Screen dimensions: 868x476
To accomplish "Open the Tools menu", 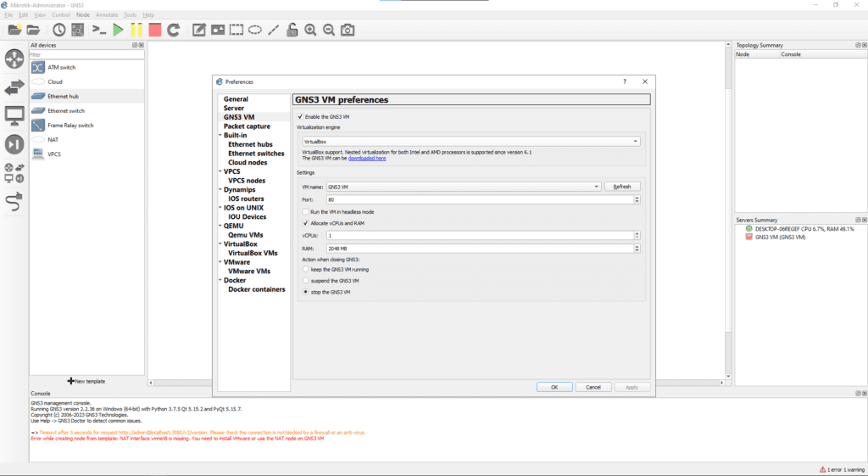I will pyautogui.click(x=130, y=15).
